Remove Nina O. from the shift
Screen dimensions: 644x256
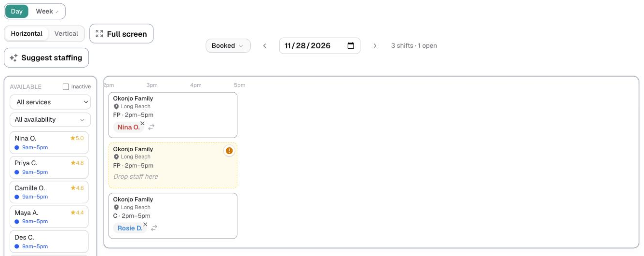142,124
